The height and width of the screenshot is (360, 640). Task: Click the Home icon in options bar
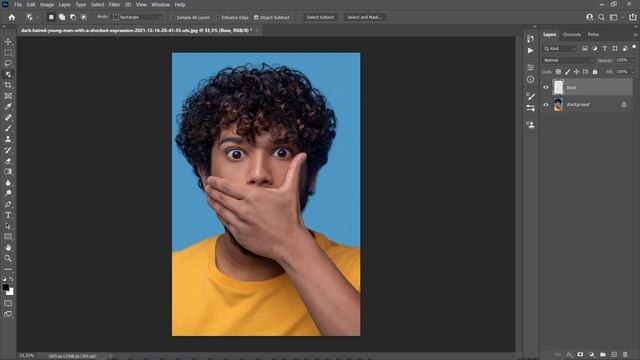pyautogui.click(x=12, y=17)
